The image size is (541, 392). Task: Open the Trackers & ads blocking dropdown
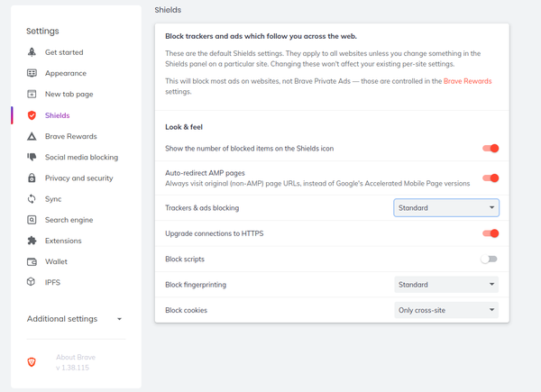pyautogui.click(x=445, y=208)
